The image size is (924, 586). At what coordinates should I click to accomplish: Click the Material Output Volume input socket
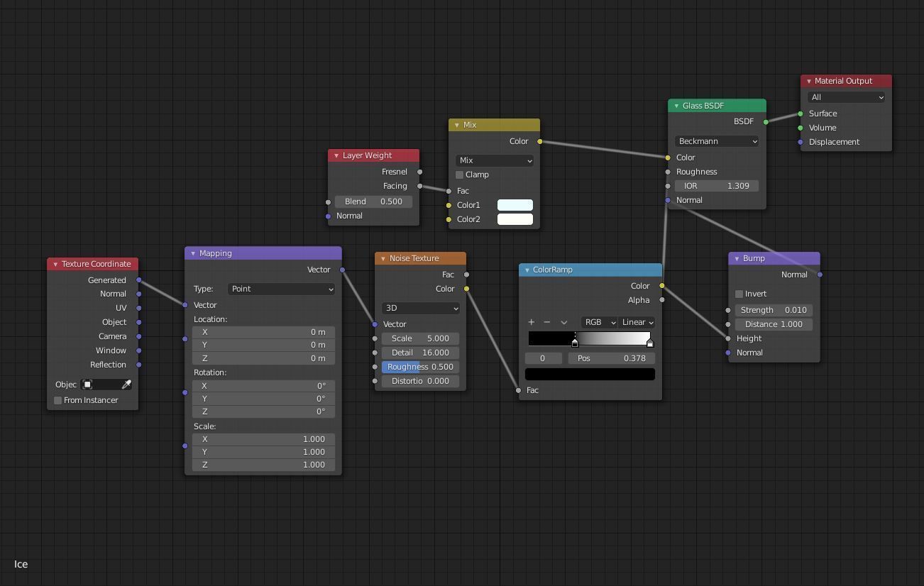tap(801, 128)
